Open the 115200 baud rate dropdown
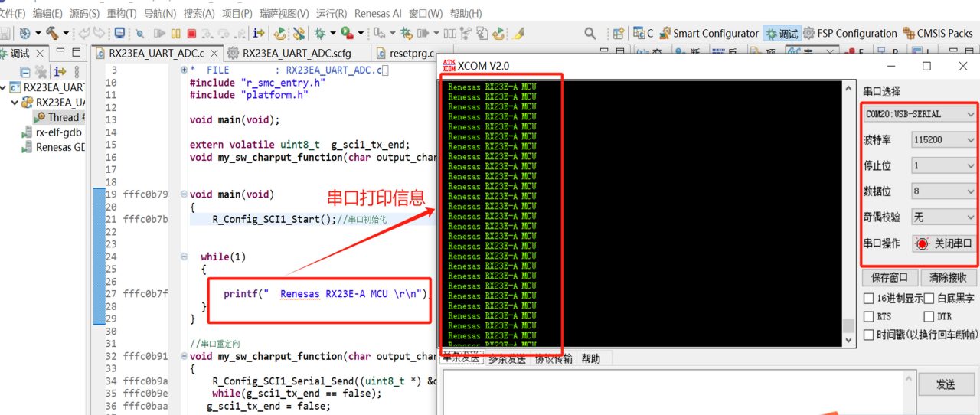The image size is (980, 415). point(944,140)
